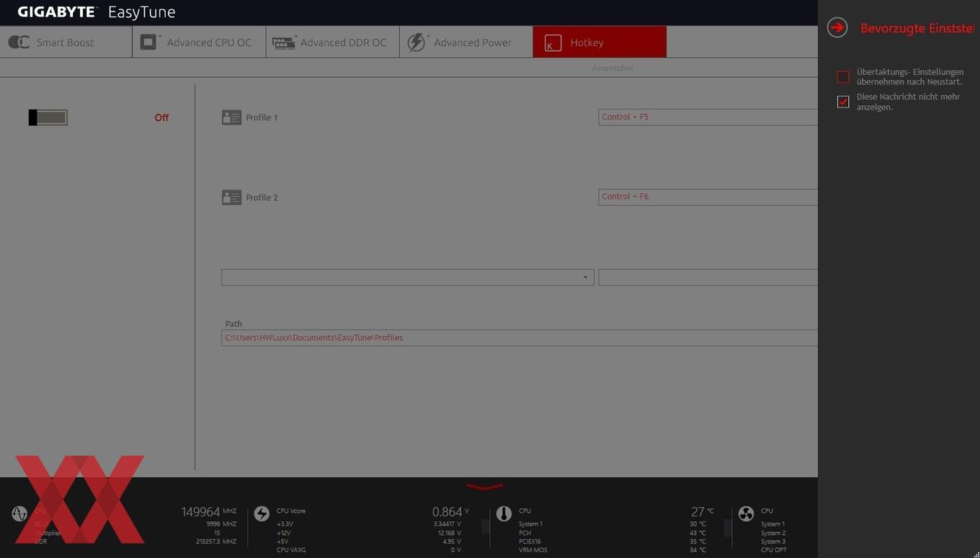Click the voltage lightning icon beside CPU Vcore
Screen dimensions: 980x558
pyautogui.click(x=262, y=513)
